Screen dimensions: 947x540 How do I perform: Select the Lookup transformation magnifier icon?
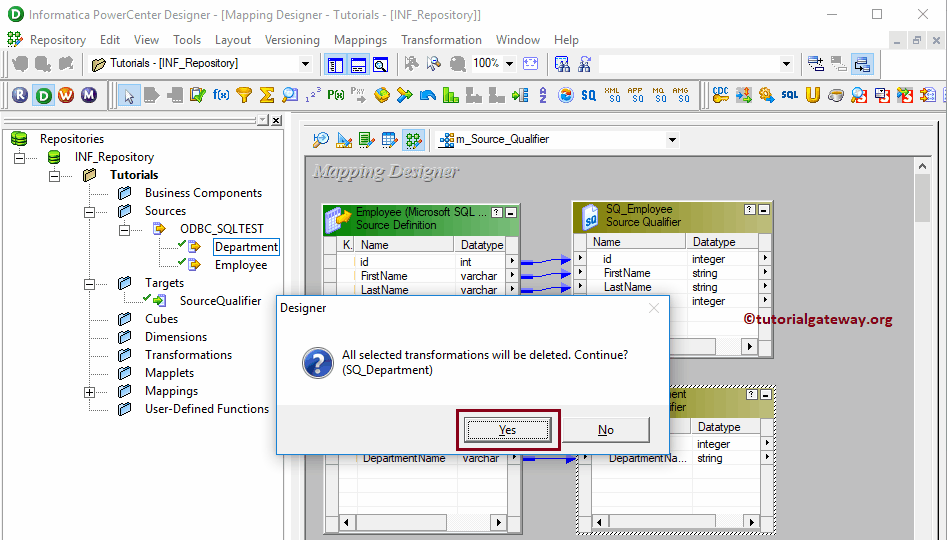tap(290, 95)
